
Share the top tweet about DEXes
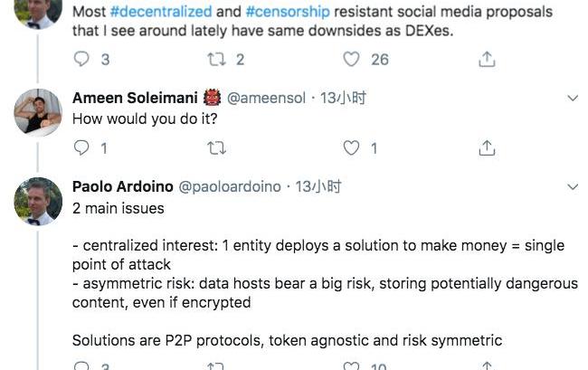pyautogui.click(x=486, y=59)
